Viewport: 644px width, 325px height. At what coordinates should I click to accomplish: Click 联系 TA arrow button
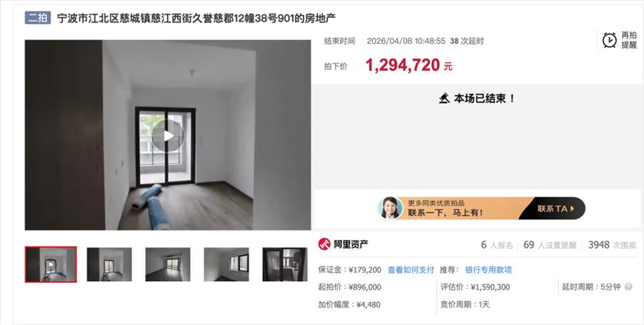click(556, 209)
